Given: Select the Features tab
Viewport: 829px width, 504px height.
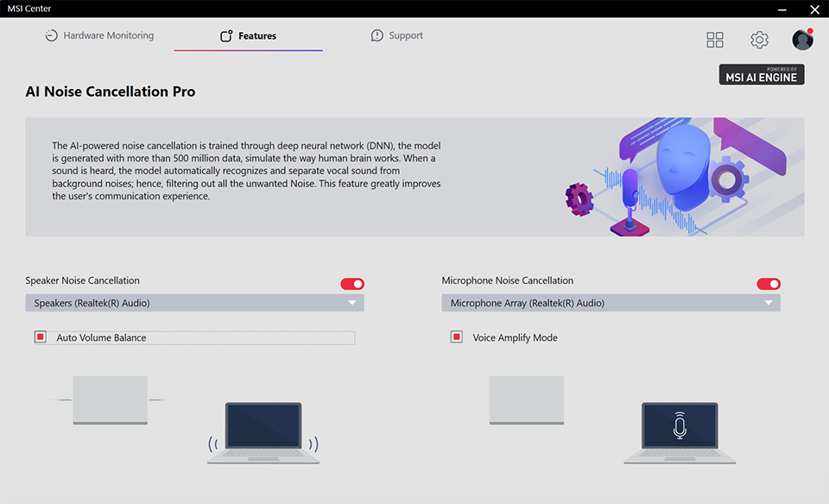Looking at the screenshot, I should tap(249, 36).
